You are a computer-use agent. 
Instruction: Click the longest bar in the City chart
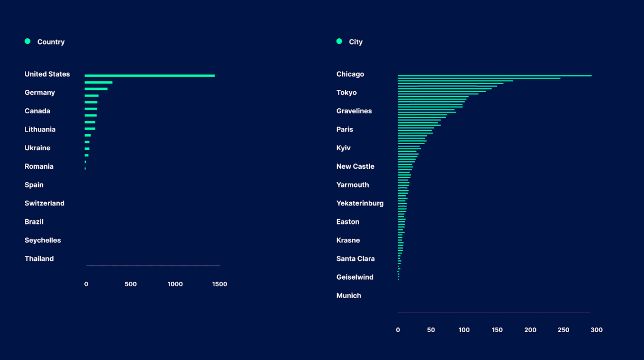[494, 76]
